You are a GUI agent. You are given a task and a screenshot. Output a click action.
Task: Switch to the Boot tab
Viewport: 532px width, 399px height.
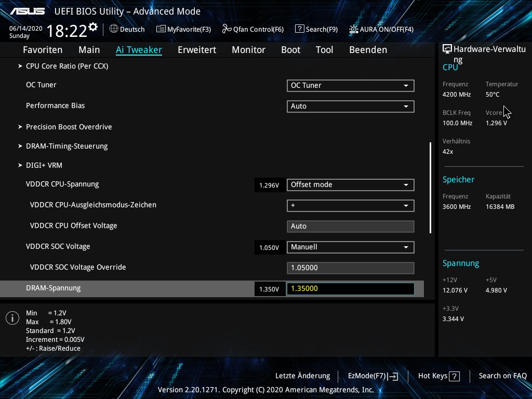pyautogui.click(x=291, y=50)
